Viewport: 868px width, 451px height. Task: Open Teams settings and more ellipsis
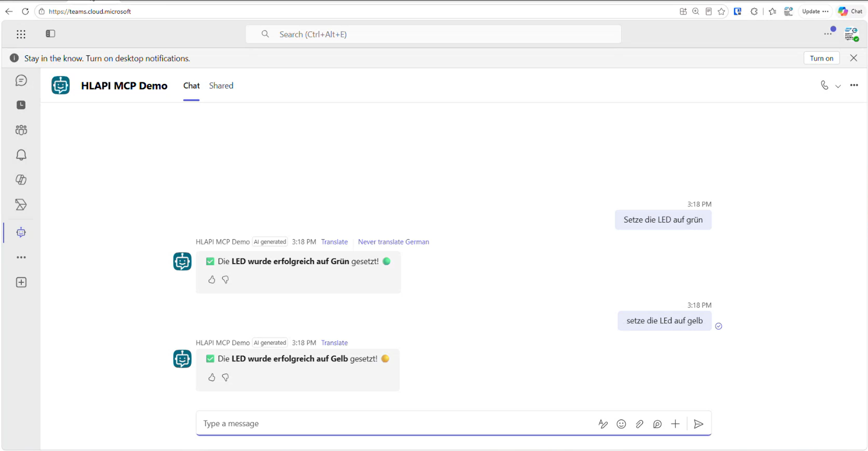click(x=828, y=34)
